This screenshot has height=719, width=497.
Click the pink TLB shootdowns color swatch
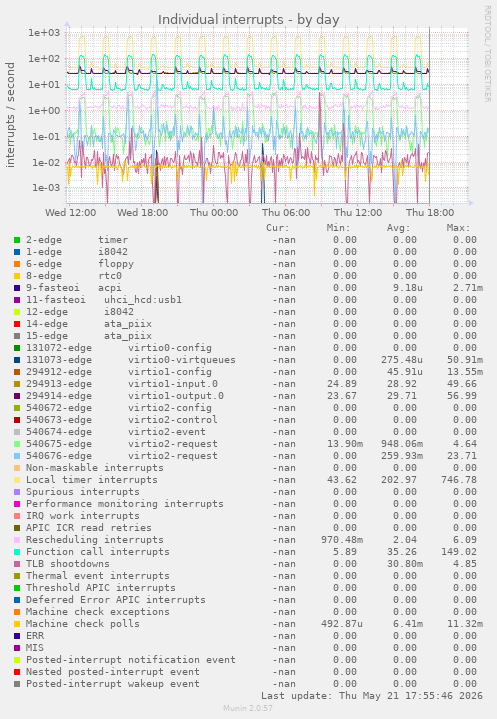17,564
